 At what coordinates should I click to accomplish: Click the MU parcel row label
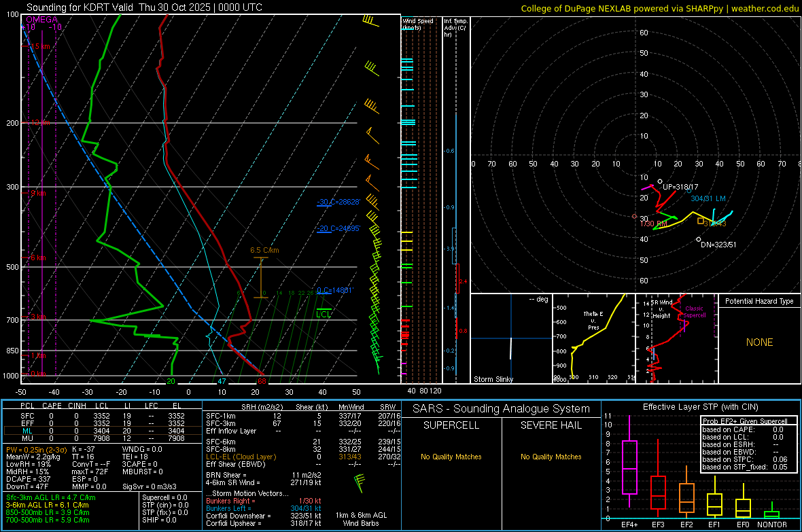click(27, 438)
